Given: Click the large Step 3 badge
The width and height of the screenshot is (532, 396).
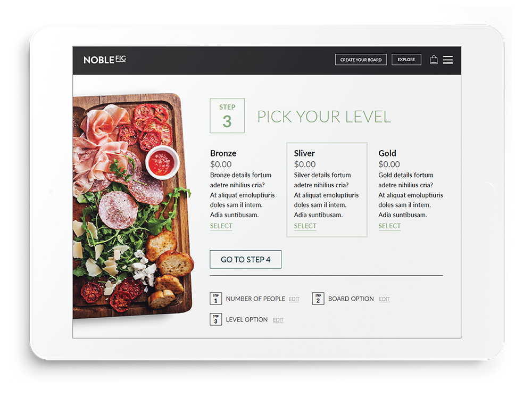Looking at the screenshot, I should [x=227, y=115].
